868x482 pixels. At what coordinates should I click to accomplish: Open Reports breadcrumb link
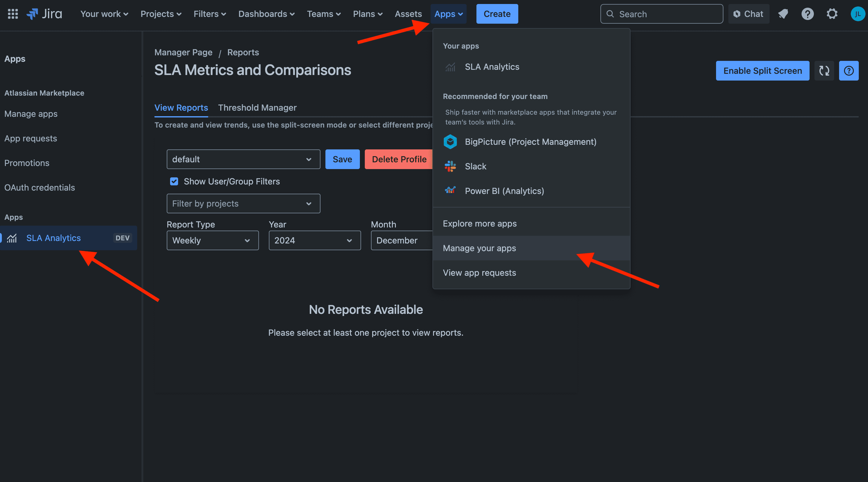[x=243, y=53]
